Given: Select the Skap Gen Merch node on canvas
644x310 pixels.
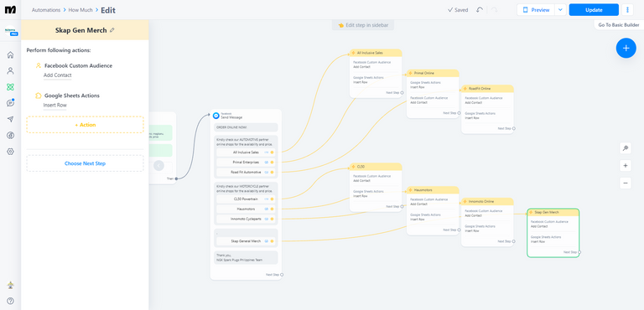Looking at the screenshot, I should point(553,233).
